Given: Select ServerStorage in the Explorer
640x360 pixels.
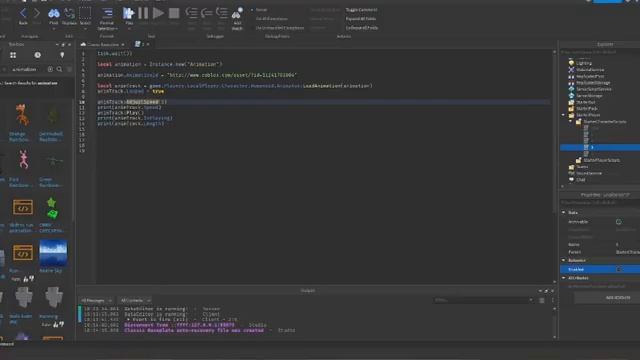Looking at the screenshot, I should (x=589, y=96).
